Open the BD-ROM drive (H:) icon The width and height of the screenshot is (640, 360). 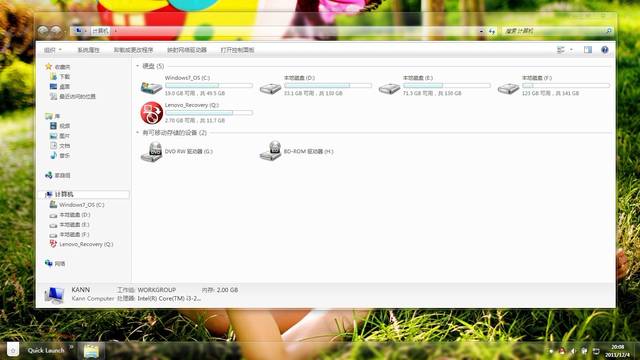[x=271, y=151]
